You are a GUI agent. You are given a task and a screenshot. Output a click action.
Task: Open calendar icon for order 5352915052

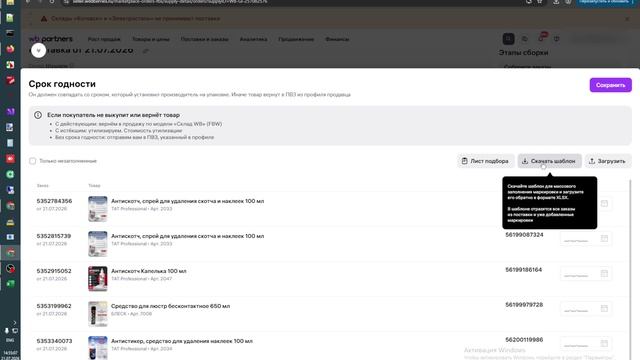click(x=604, y=273)
